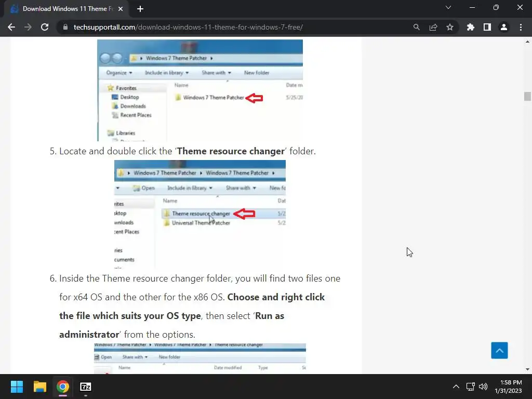Open the Windows Start menu

click(x=17, y=387)
